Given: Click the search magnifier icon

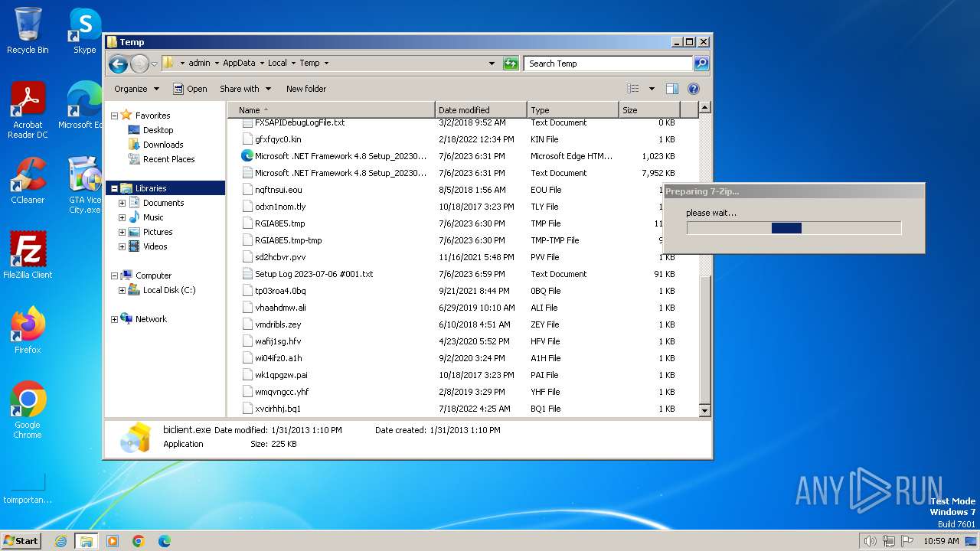Looking at the screenshot, I should pos(701,64).
